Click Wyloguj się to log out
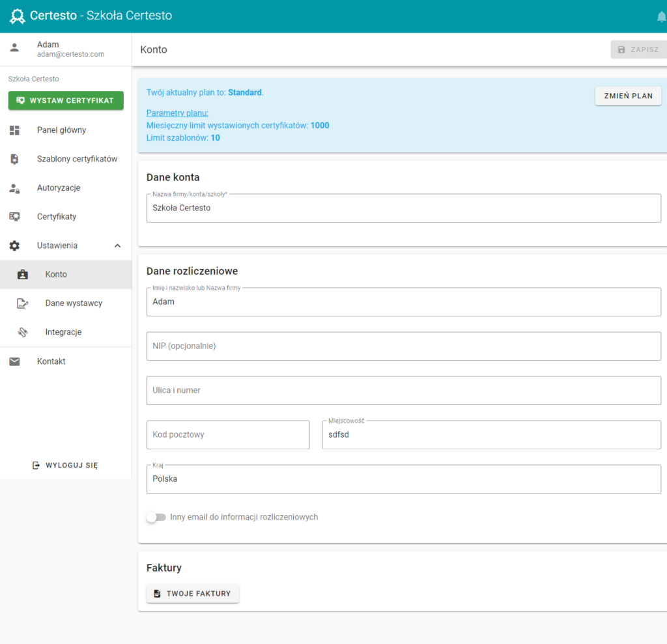 (66, 466)
